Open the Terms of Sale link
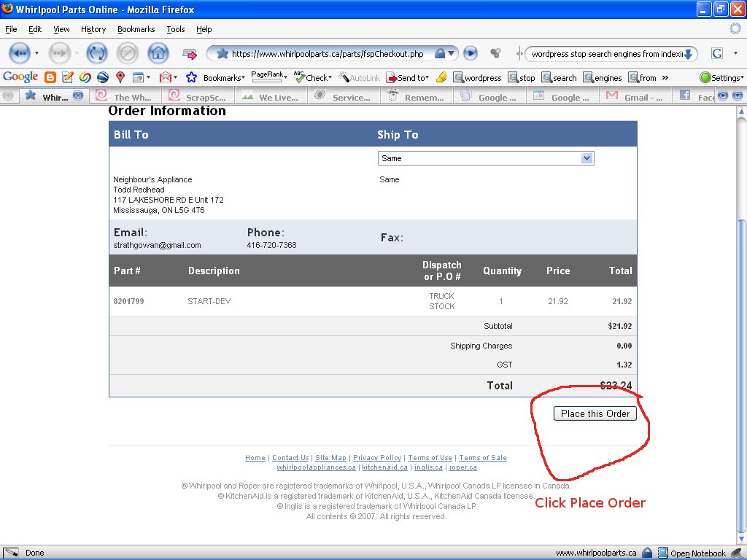The image size is (747, 560). point(483,458)
